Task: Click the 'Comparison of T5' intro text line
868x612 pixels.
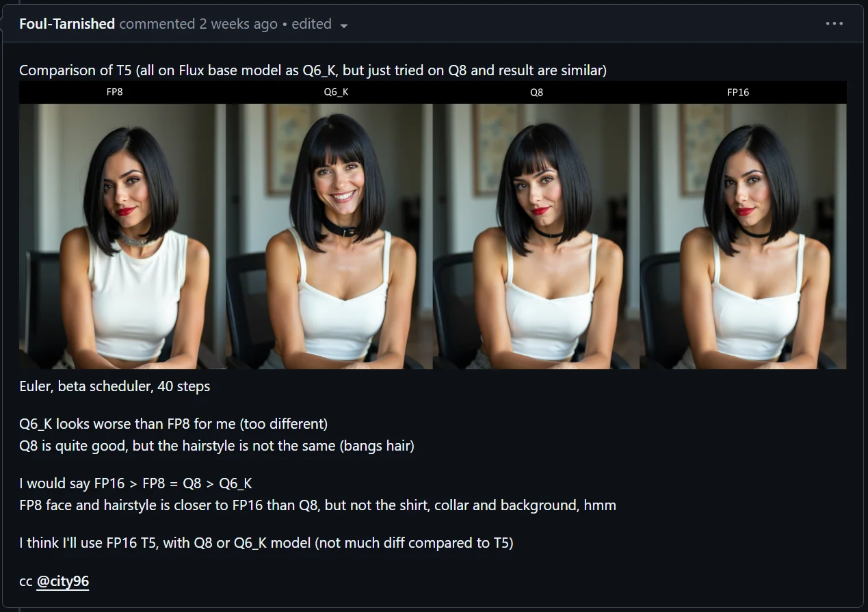Action: pos(313,70)
